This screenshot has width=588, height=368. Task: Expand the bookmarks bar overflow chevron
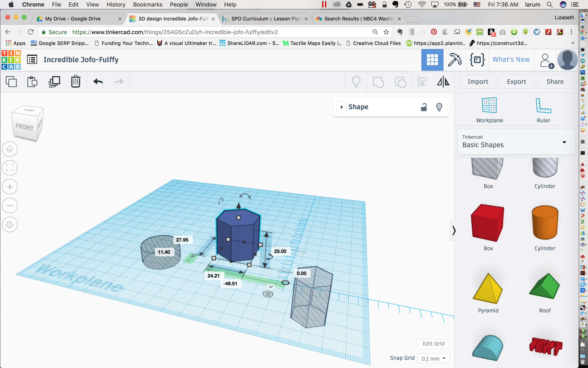[573, 43]
